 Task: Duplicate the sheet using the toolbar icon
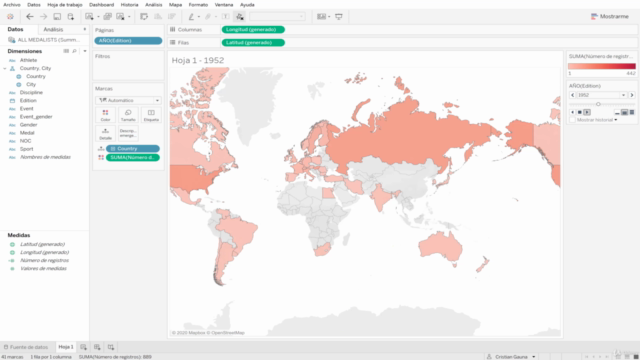pyautogui.click(x=107, y=17)
